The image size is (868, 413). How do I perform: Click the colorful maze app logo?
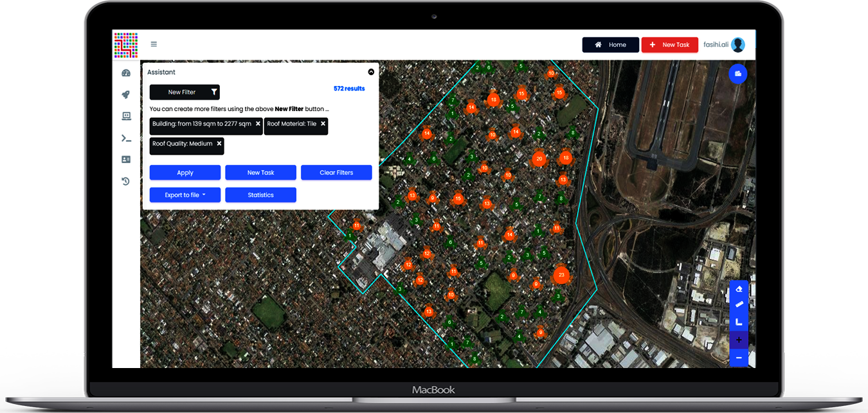[x=126, y=45]
